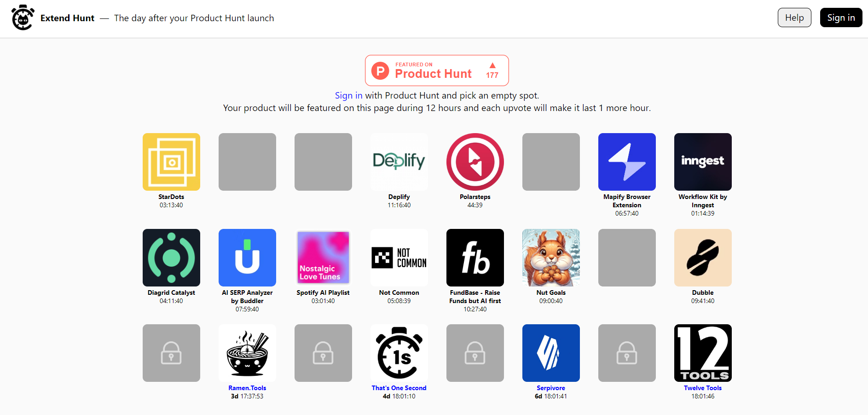
Task: Click the Extend Hunt clock logo
Action: [x=23, y=18]
